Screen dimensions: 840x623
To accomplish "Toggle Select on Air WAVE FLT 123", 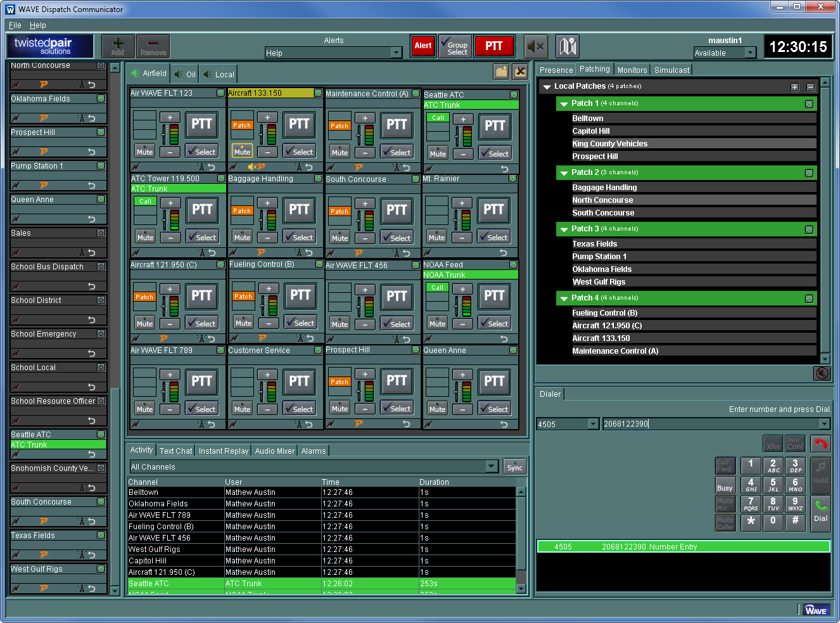I will 201,151.
